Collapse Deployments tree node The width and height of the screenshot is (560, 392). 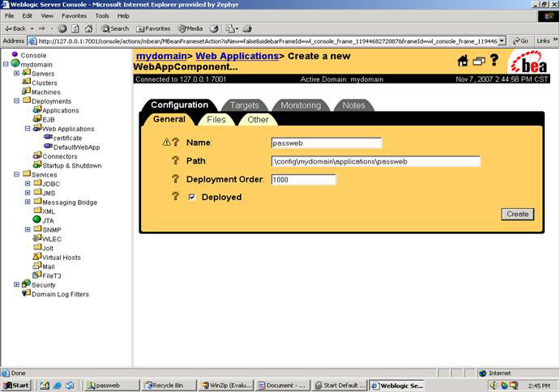[x=16, y=101]
